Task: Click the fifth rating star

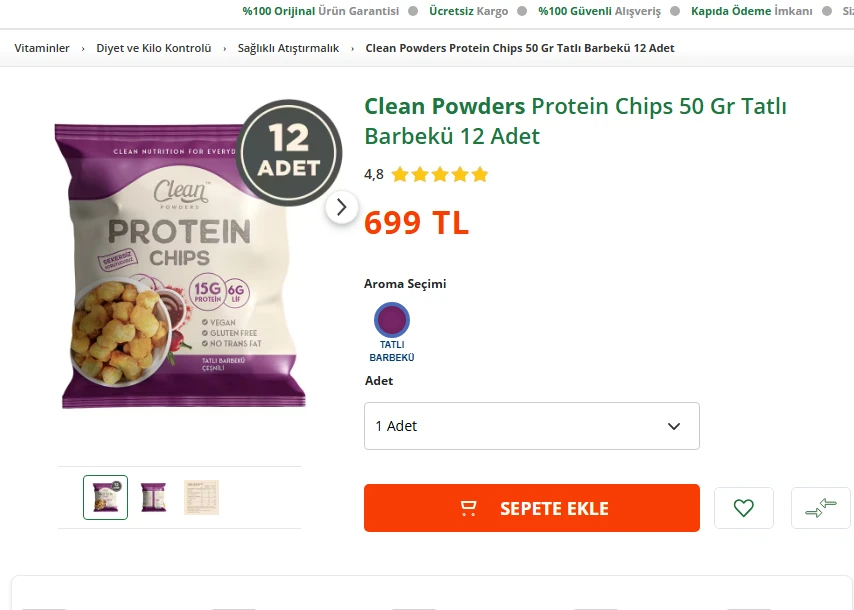Action: pos(478,173)
